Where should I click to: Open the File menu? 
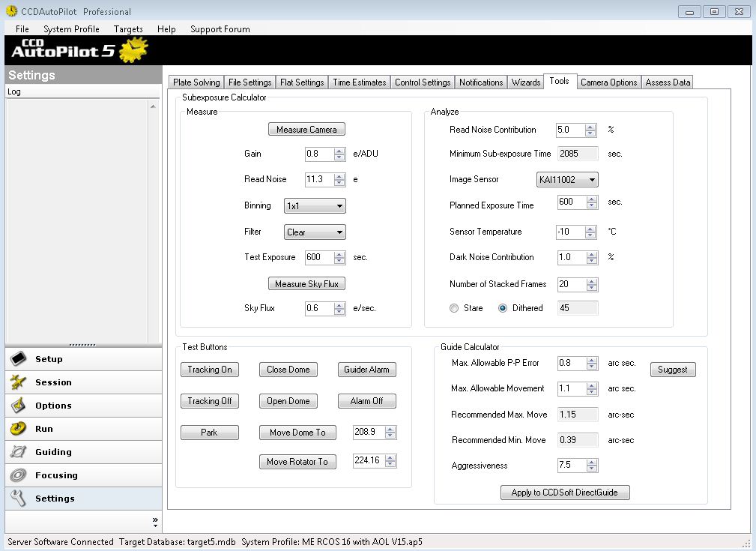[x=22, y=29]
